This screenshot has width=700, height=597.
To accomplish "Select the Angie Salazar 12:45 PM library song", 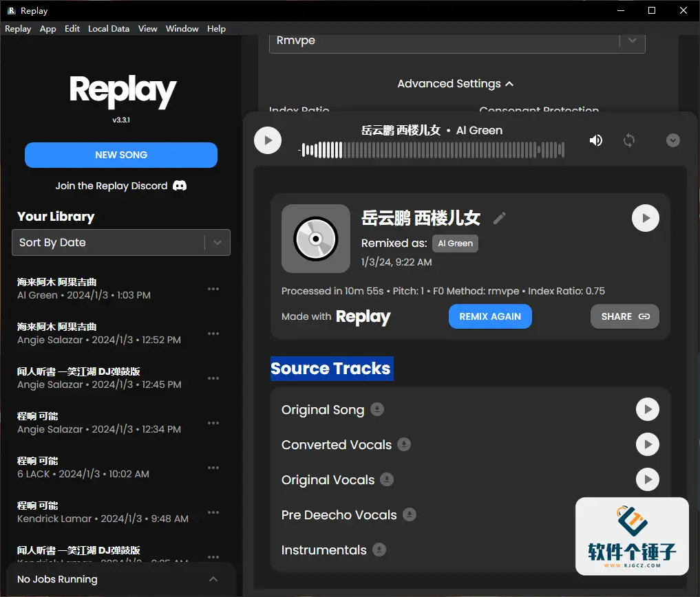I will coord(99,378).
